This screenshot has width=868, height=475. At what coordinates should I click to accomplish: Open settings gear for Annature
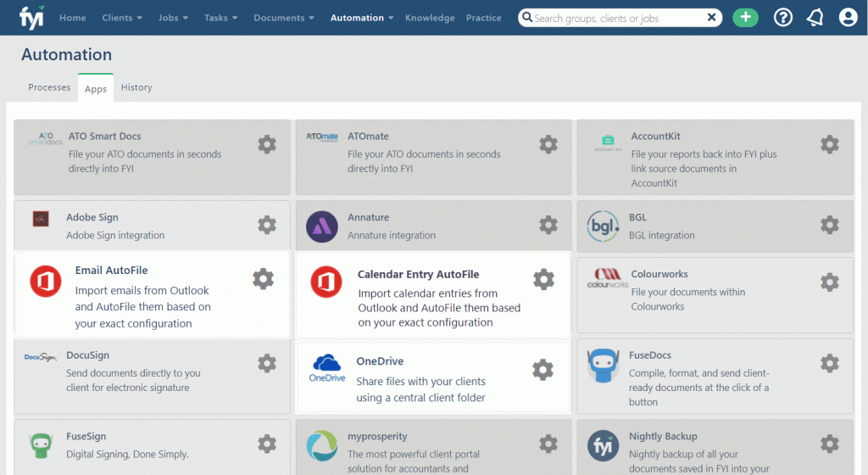[x=548, y=226]
